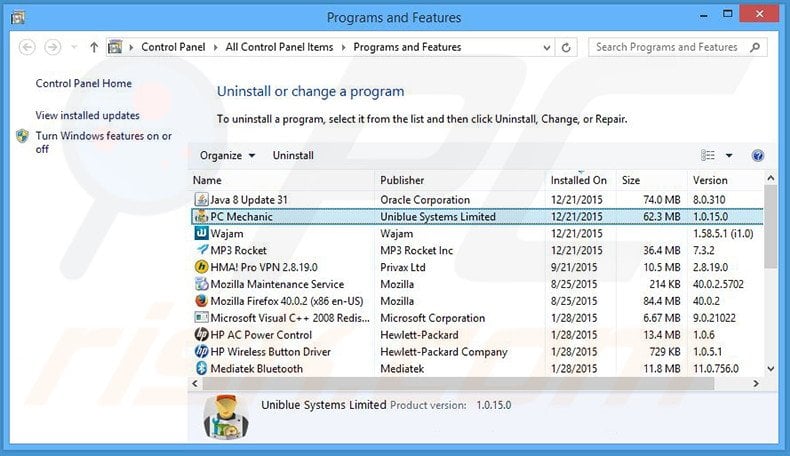Minimize the Programs and Features window

[703, 15]
